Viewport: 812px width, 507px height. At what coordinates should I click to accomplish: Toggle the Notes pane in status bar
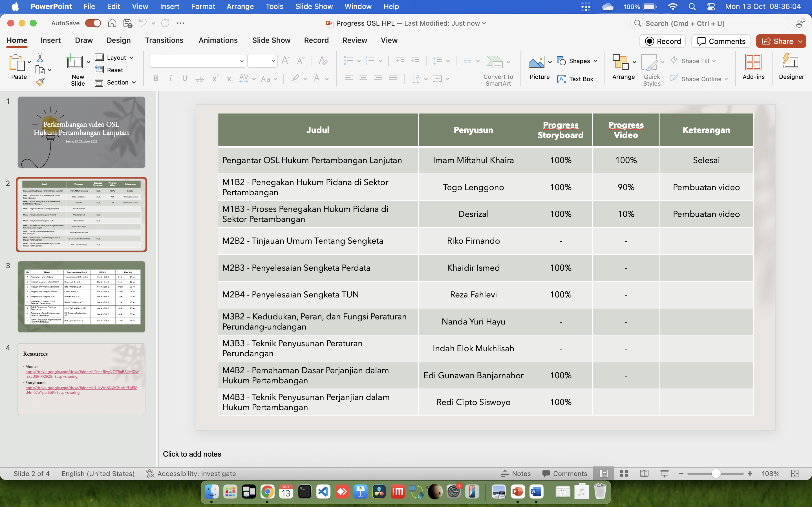point(516,473)
